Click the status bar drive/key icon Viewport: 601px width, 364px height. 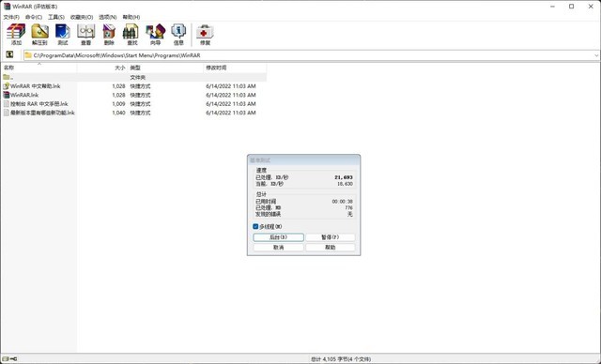point(9,359)
